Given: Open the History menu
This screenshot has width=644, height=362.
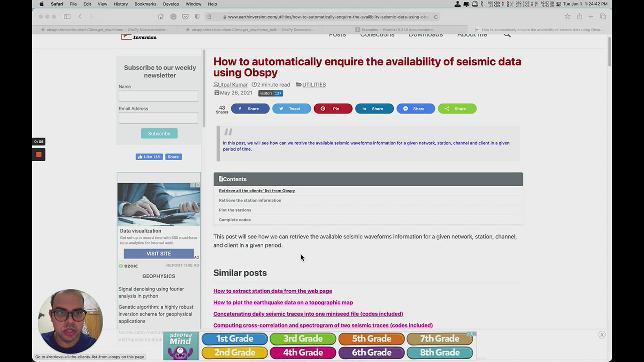Looking at the screenshot, I should coord(121,4).
